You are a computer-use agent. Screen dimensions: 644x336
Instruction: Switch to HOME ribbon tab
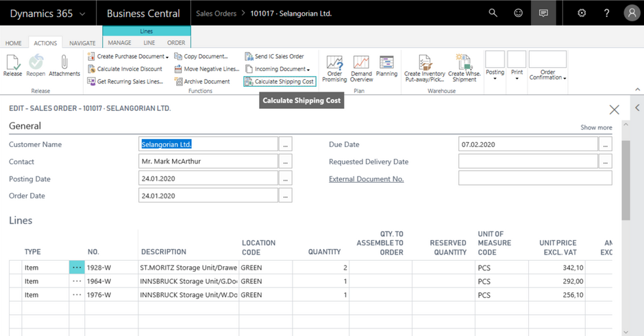click(14, 43)
